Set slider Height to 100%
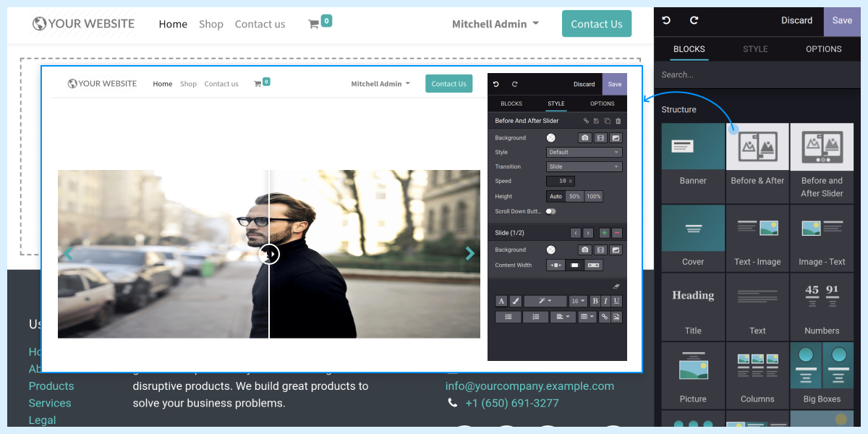868x434 pixels. pos(594,196)
